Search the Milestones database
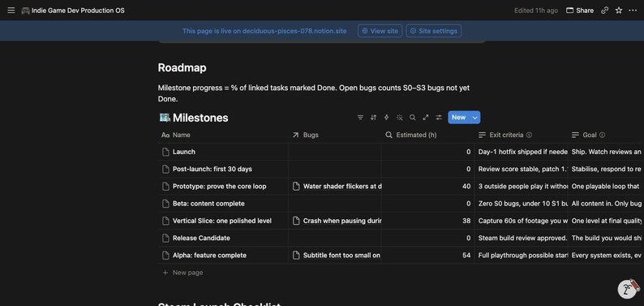644x306 pixels. (413, 118)
